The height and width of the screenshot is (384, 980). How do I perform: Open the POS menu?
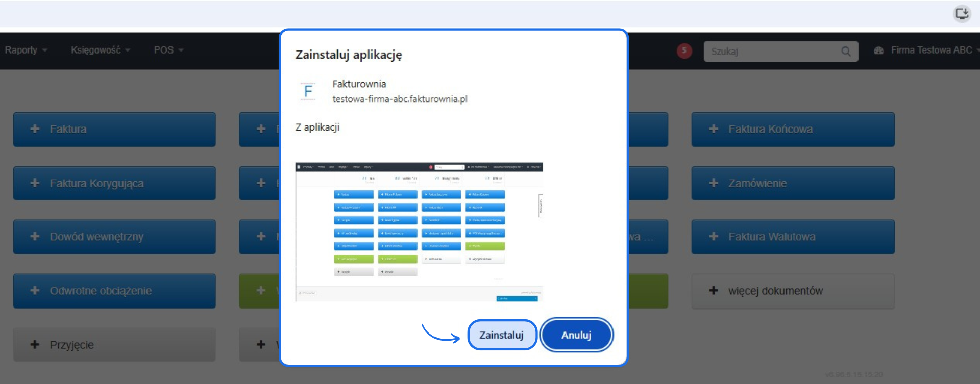point(168,50)
